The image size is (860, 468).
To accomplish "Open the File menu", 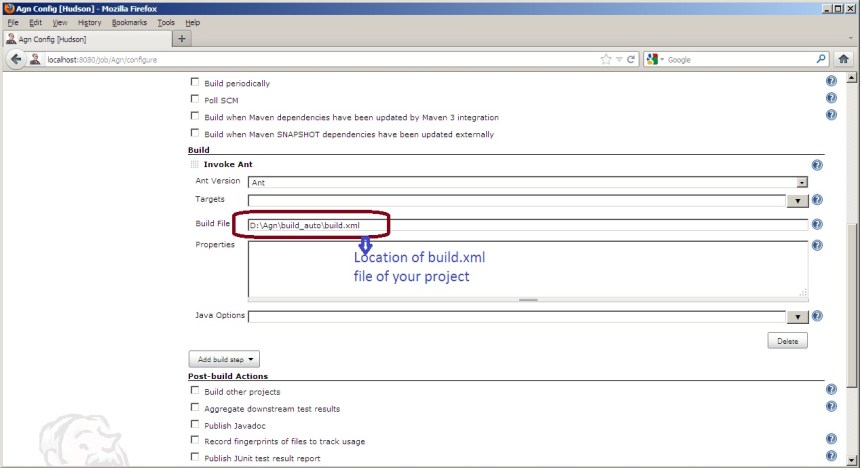I will point(13,22).
